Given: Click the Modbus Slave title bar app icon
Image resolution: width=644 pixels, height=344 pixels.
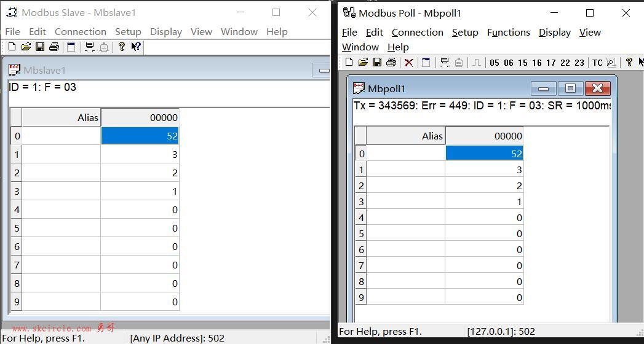Looking at the screenshot, I should pyautogui.click(x=12, y=13).
